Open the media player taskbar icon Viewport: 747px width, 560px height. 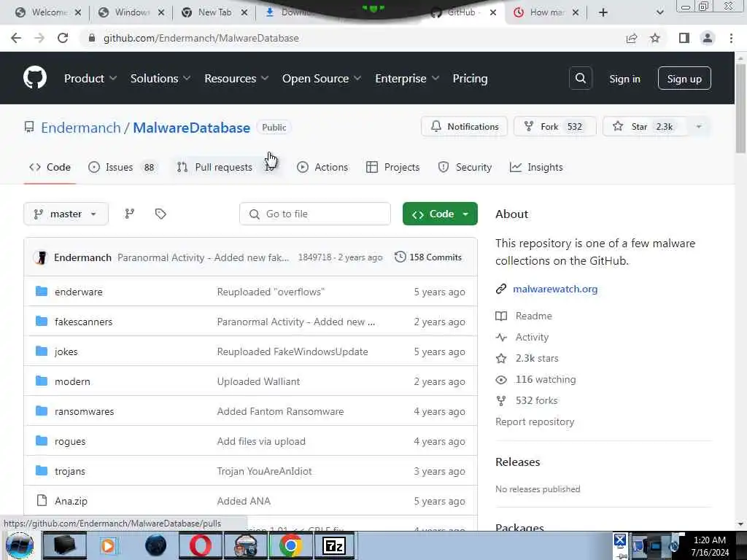coord(109,545)
